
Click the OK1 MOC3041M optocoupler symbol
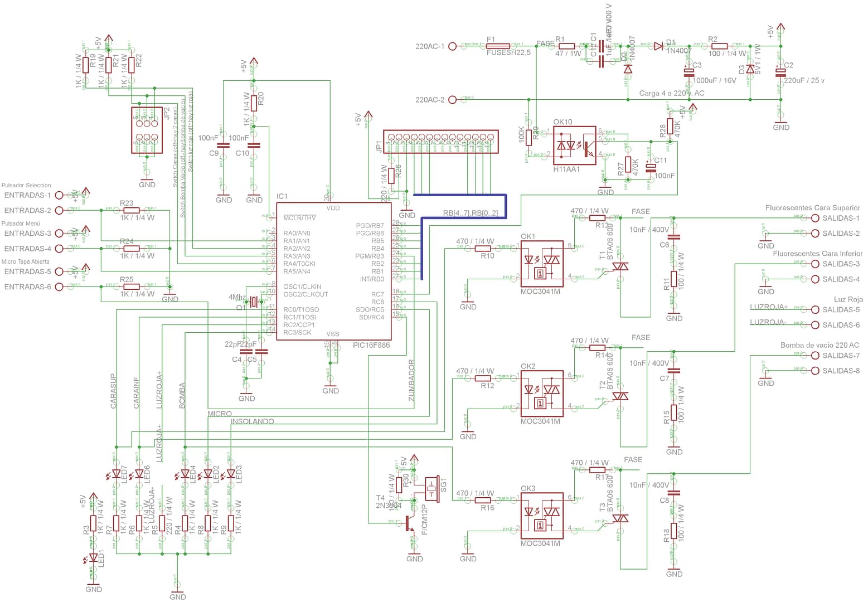coord(541,264)
